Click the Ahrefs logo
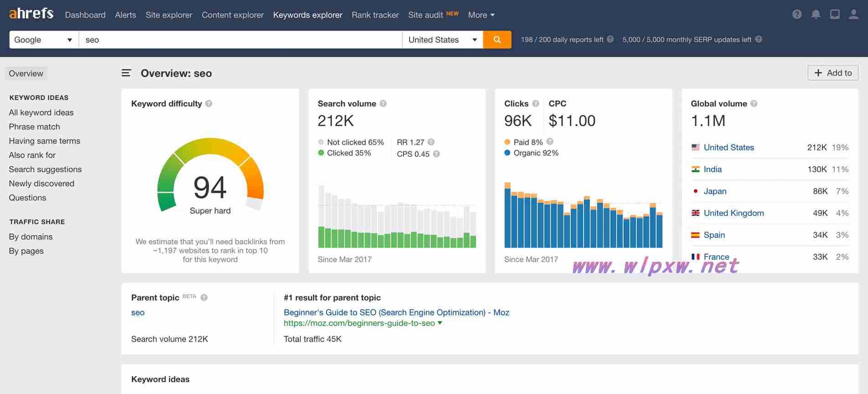Screen dimensions: 868x394 [31, 13]
